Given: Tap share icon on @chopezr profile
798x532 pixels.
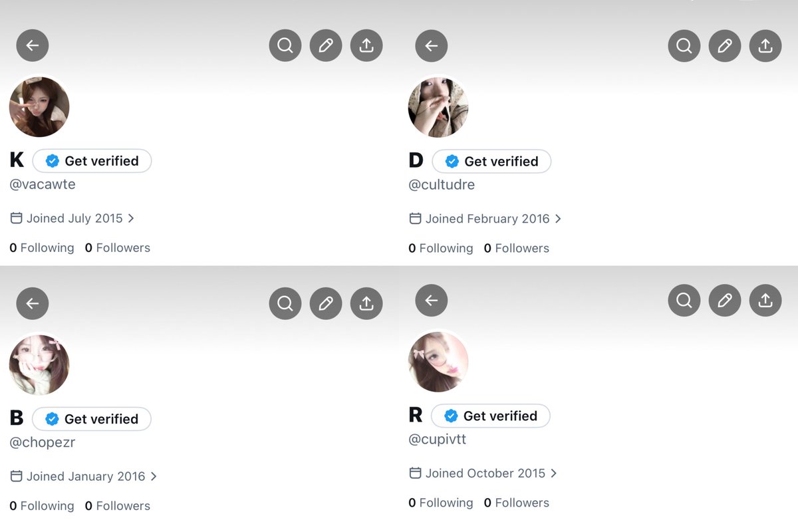Looking at the screenshot, I should coord(366,303).
